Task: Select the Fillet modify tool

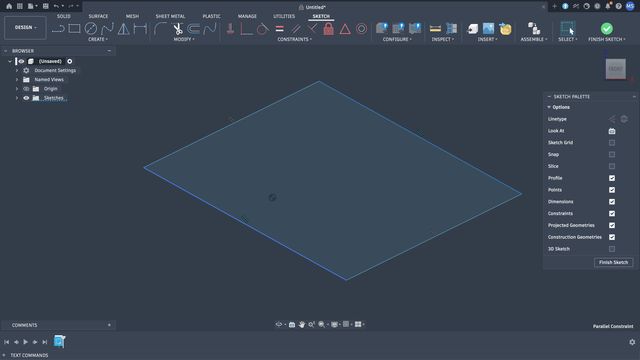Action: tap(161, 29)
